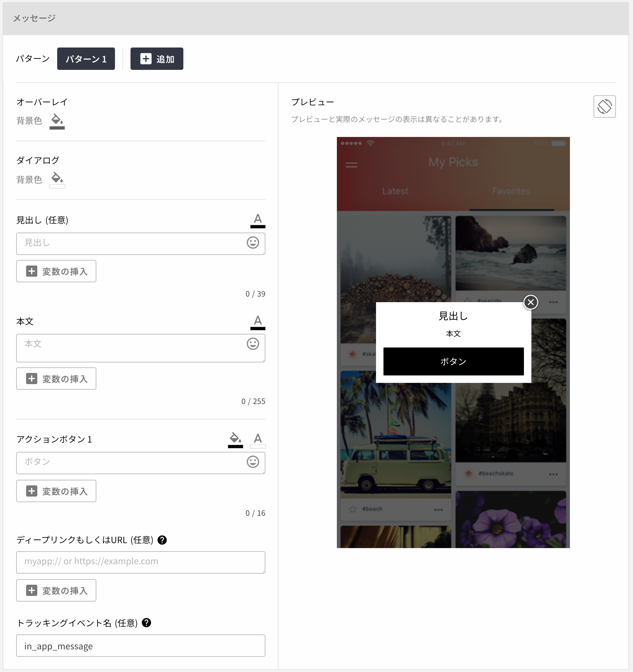Rotate the preview device orientation

coord(604,107)
